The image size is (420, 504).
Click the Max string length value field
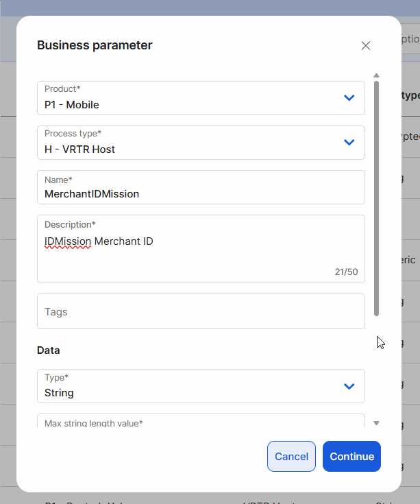[x=200, y=422]
